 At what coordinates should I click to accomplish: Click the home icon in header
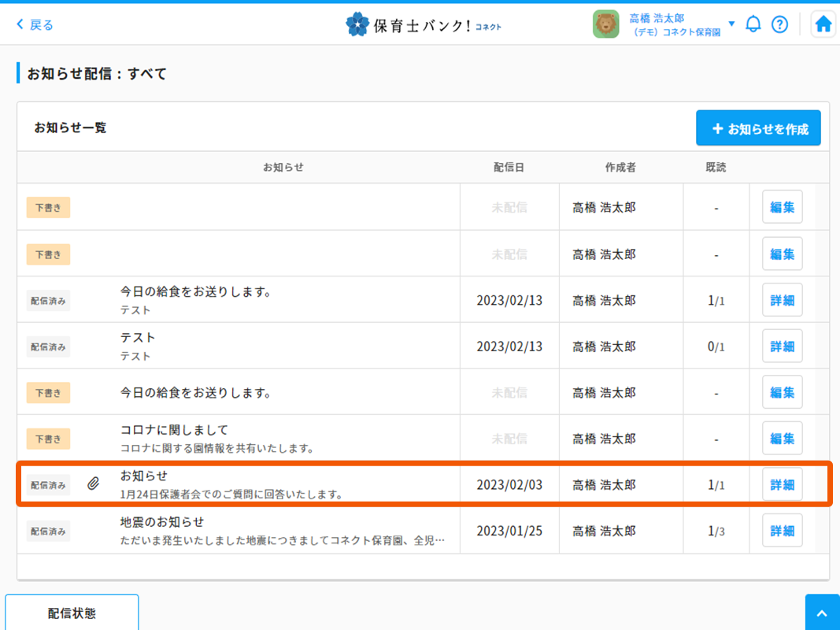(823, 24)
